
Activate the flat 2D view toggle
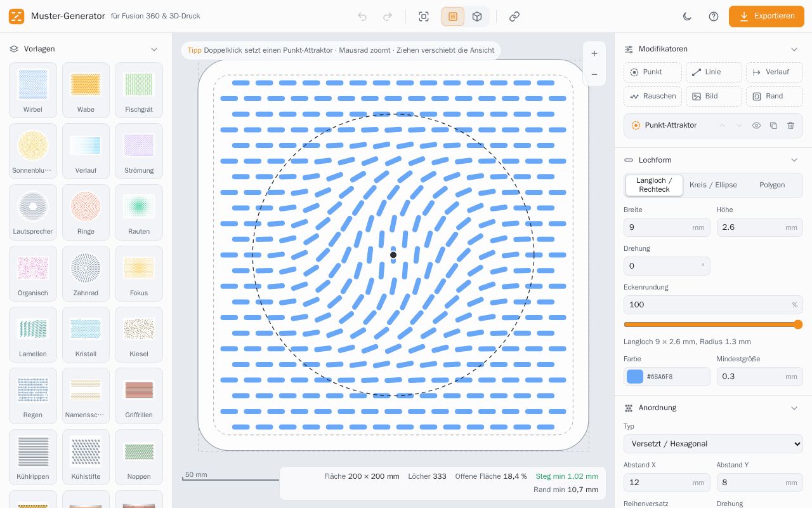coord(453,17)
